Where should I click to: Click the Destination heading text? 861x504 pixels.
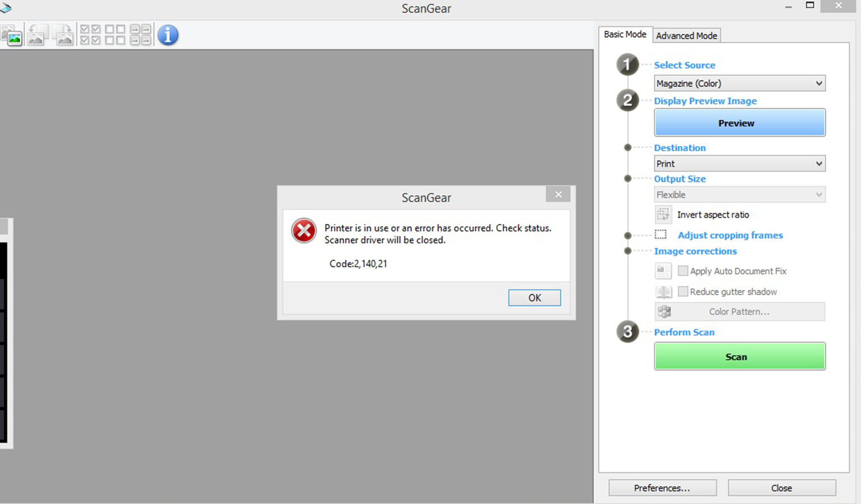(680, 148)
